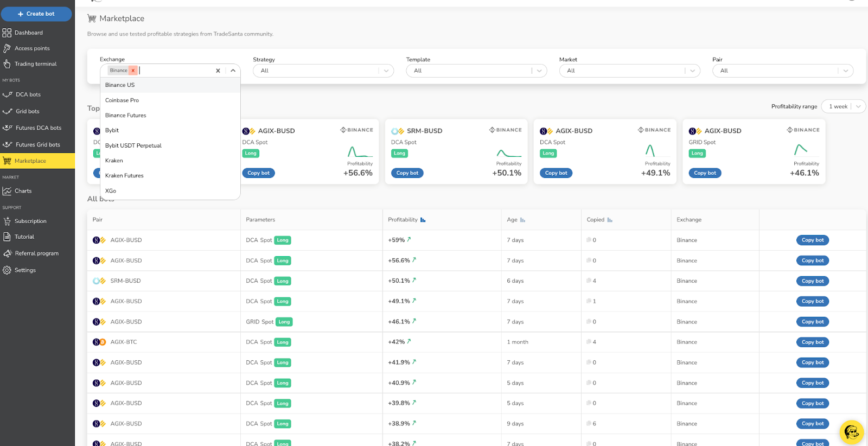This screenshot has height=446, width=868.
Task: Copy bot on GRID Spot +46.1% card
Action: click(x=705, y=173)
